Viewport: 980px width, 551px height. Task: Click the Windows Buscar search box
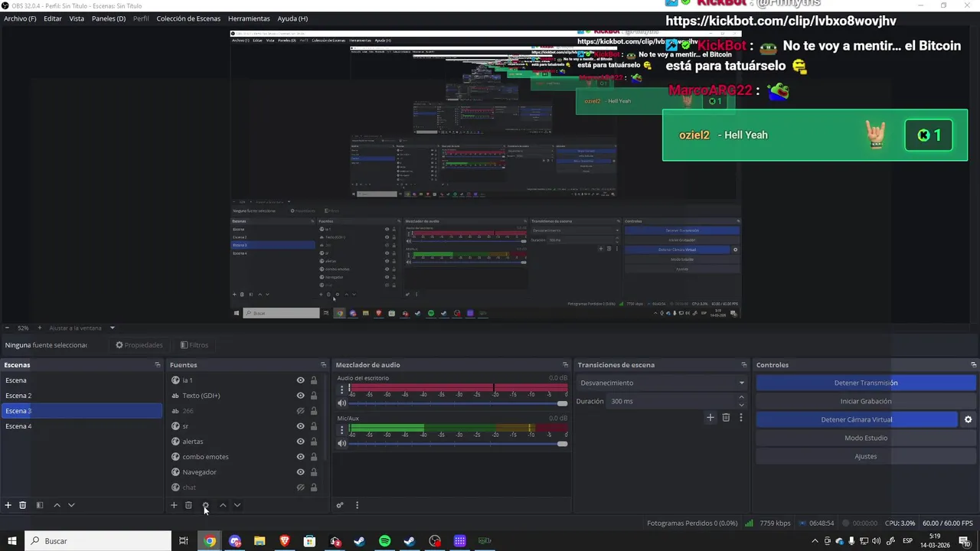[x=98, y=541]
